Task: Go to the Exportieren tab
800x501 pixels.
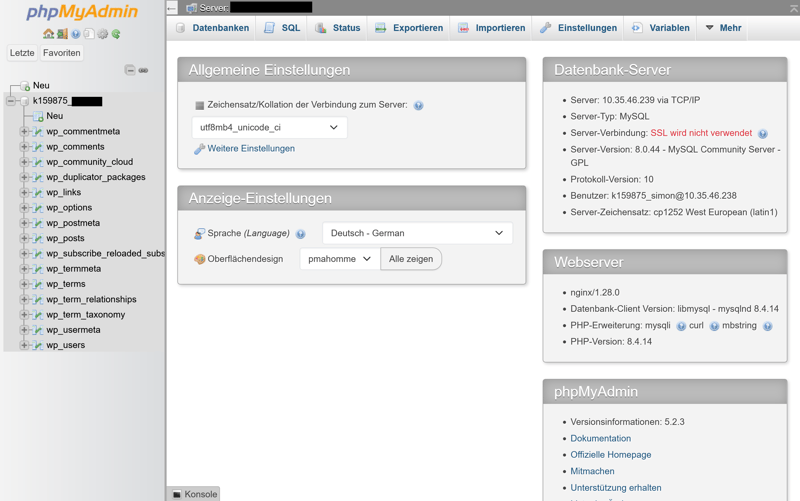Action: pyautogui.click(x=409, y=28)
